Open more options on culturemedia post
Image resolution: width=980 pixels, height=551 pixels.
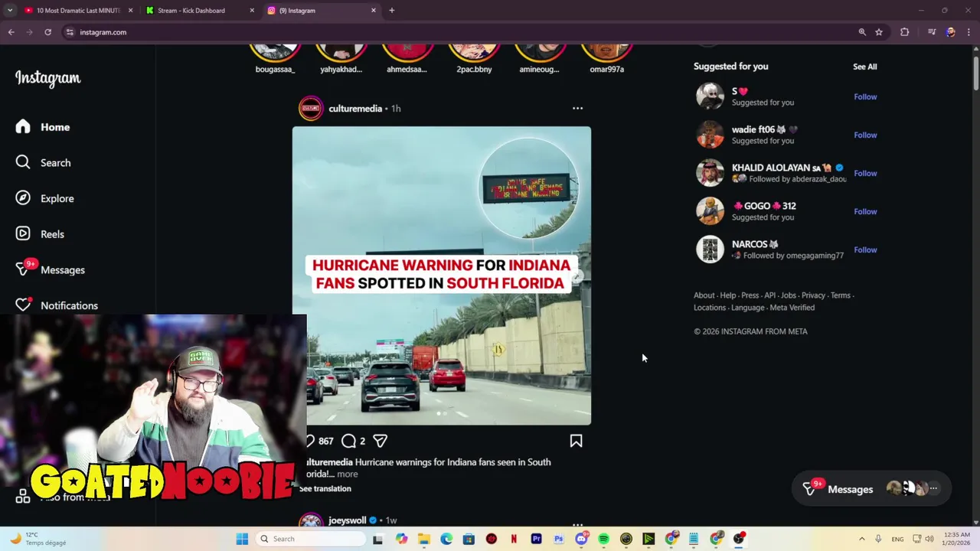pyautogui.click(x=577, y=109)
